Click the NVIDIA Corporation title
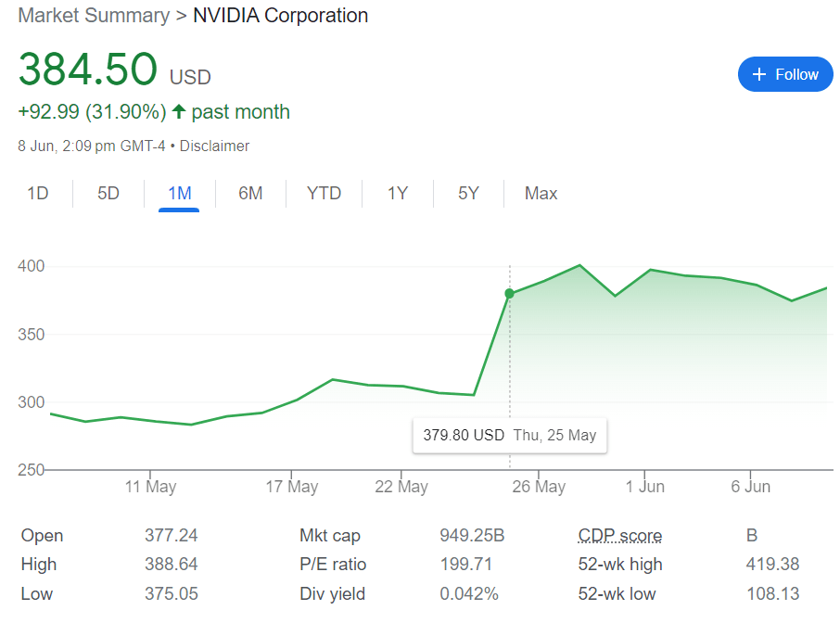Image resolution: width=840 pixels, height=623 pixels. pos(280,16)
